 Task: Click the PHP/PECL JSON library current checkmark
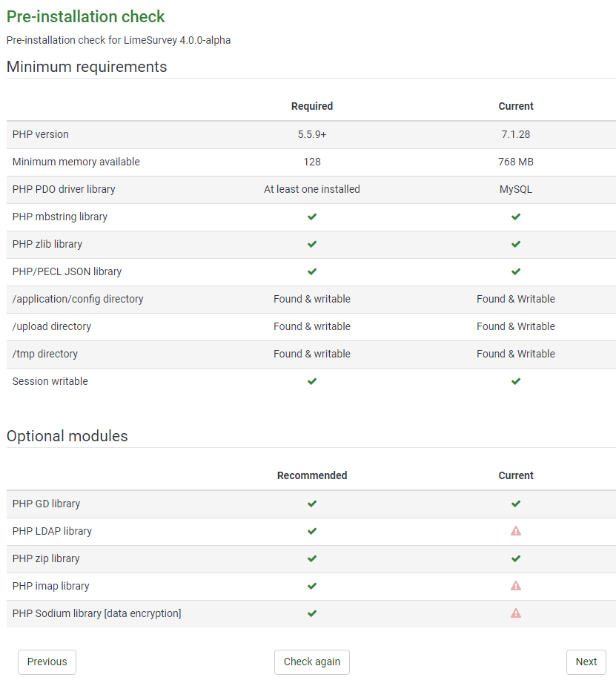click(x=516, y=271)
